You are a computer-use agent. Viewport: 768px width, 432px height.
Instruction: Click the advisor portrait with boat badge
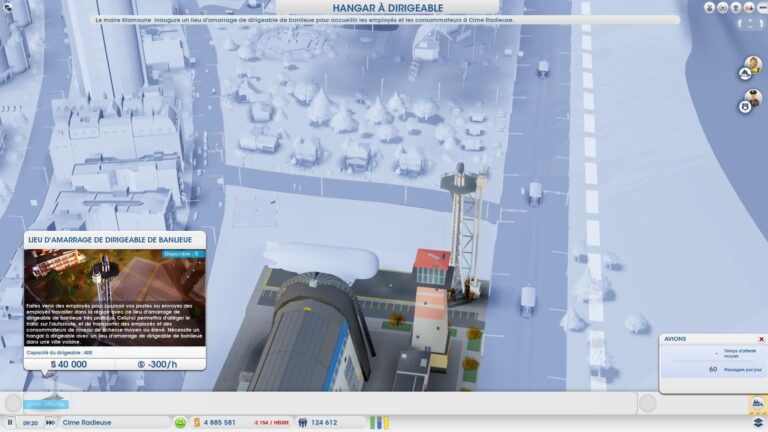click(x=752, y=67)
